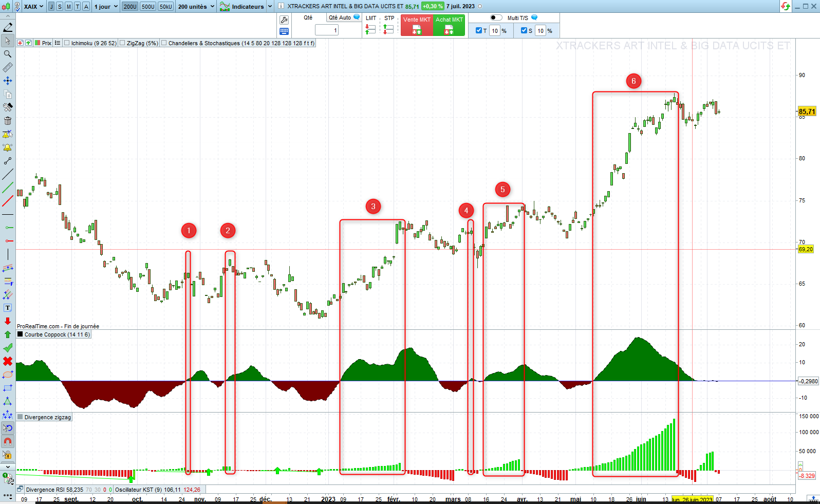Toggle the Multi T/S switch
Viewport: 820px width, 504px height.
(496, 17)
